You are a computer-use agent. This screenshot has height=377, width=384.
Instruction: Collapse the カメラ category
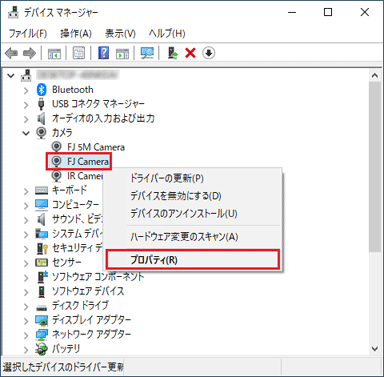pos(26,133)
